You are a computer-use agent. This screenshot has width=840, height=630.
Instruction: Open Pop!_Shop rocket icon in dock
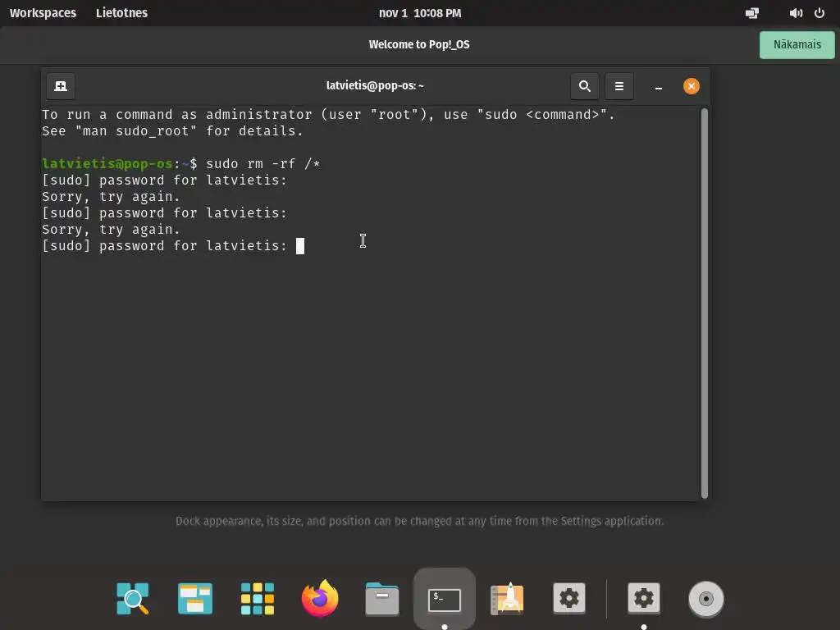tap(507, 598)
